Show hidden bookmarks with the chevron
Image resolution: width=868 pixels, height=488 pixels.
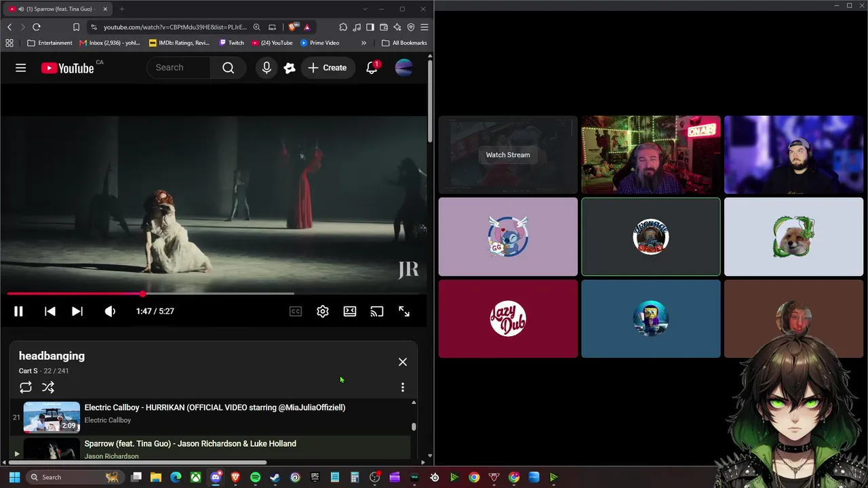coord(363,43)
